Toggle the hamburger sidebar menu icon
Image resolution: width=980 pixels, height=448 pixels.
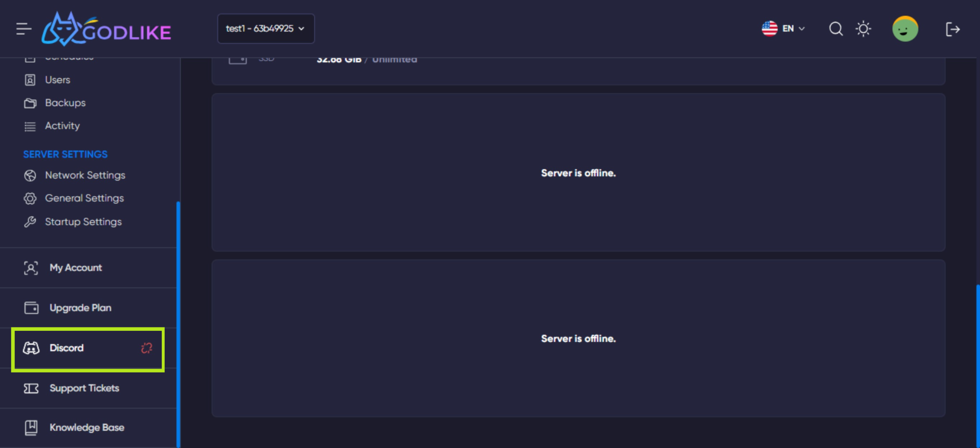[x=23, y=29]
